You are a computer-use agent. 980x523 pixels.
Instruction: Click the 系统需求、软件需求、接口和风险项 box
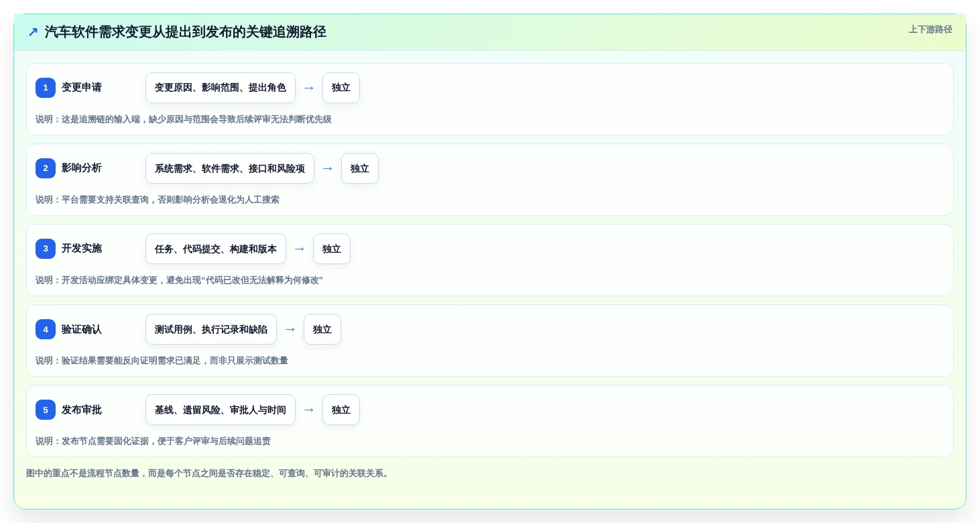[x=230, y=168]
